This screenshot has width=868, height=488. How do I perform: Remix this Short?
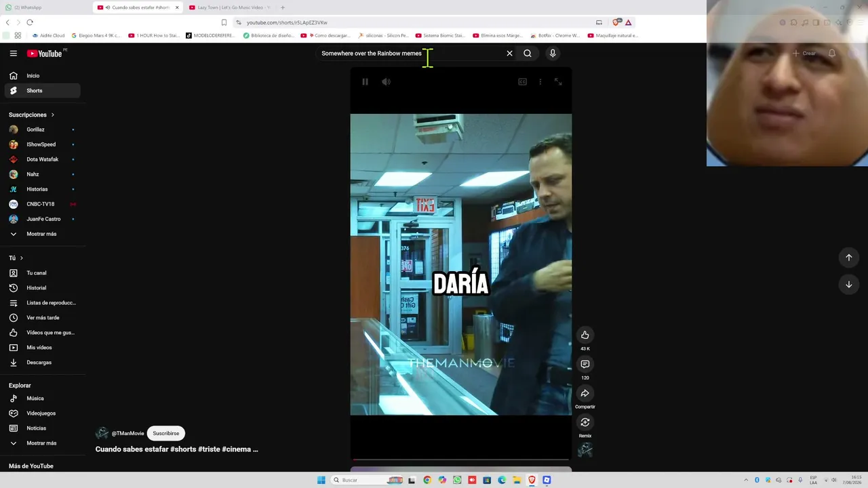[585, 422]
